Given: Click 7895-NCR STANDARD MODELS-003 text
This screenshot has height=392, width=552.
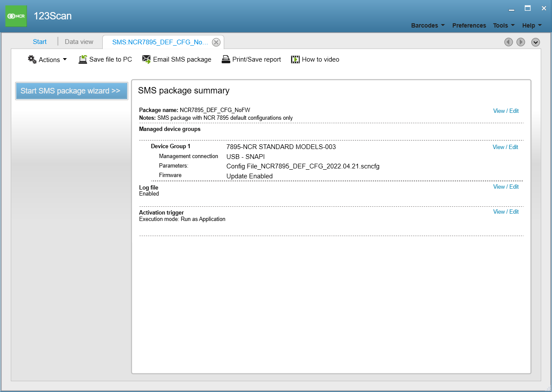Looking at the screenshot, I should tap(281, 147).
